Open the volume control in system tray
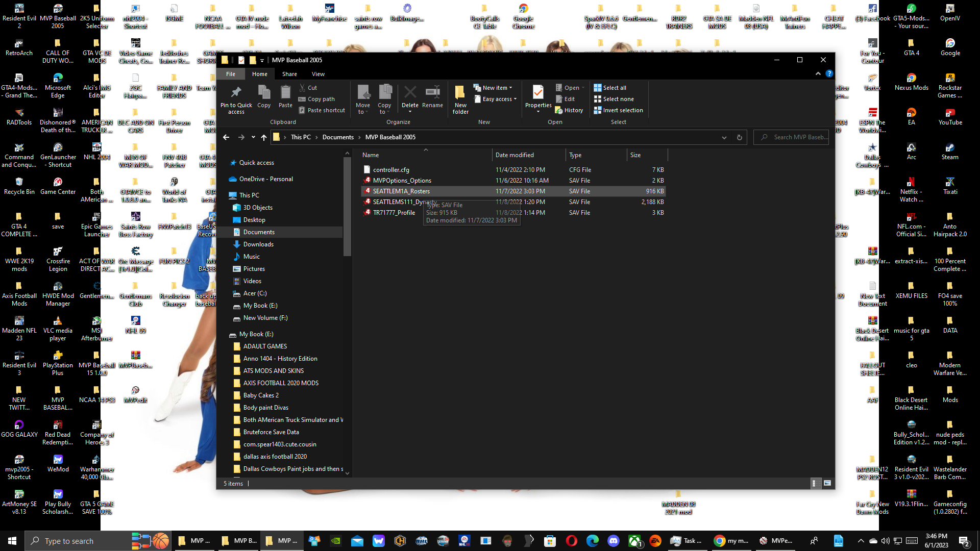Screen dimensions: 980x551 point(885,541)
